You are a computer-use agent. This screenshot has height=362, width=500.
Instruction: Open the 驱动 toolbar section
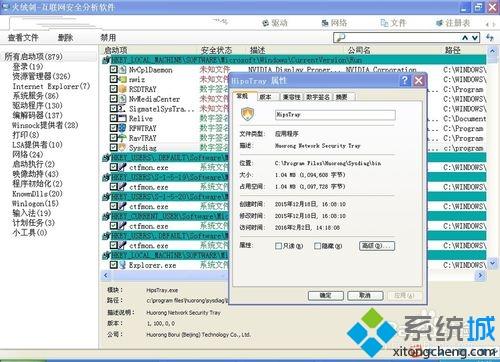275,23
